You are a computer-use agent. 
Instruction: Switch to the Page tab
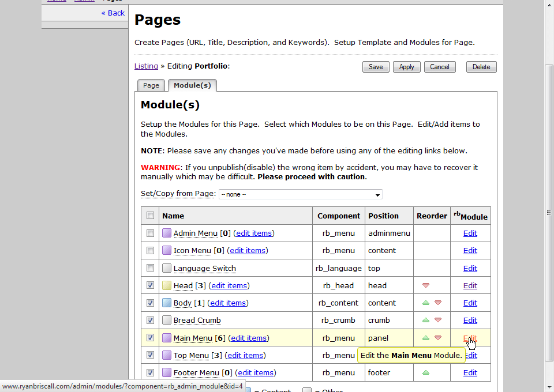click(x=151, y=85)
